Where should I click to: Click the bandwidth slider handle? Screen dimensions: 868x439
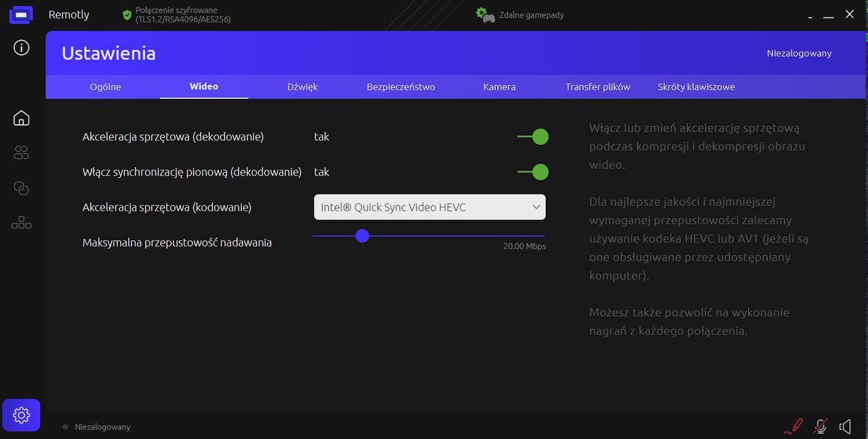[362, 236]
